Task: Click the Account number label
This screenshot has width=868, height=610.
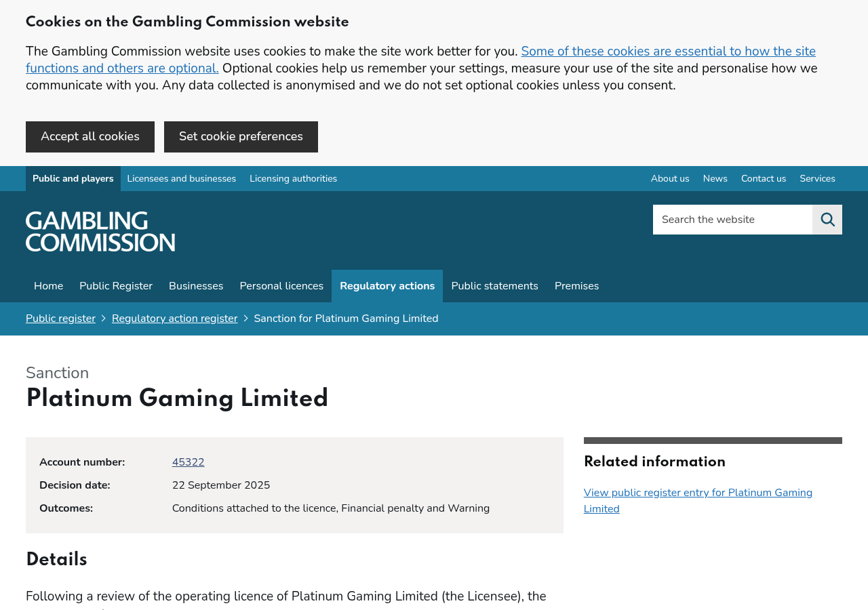Action: pos(82,462)
